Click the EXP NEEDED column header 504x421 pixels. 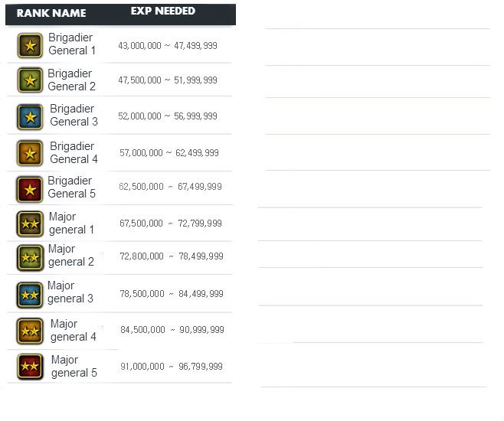(162, 11)
